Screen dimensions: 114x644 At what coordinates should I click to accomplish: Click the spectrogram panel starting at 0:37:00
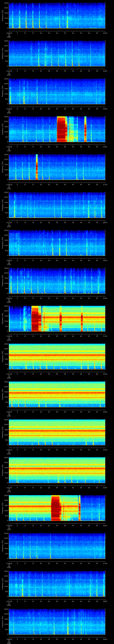57,584
